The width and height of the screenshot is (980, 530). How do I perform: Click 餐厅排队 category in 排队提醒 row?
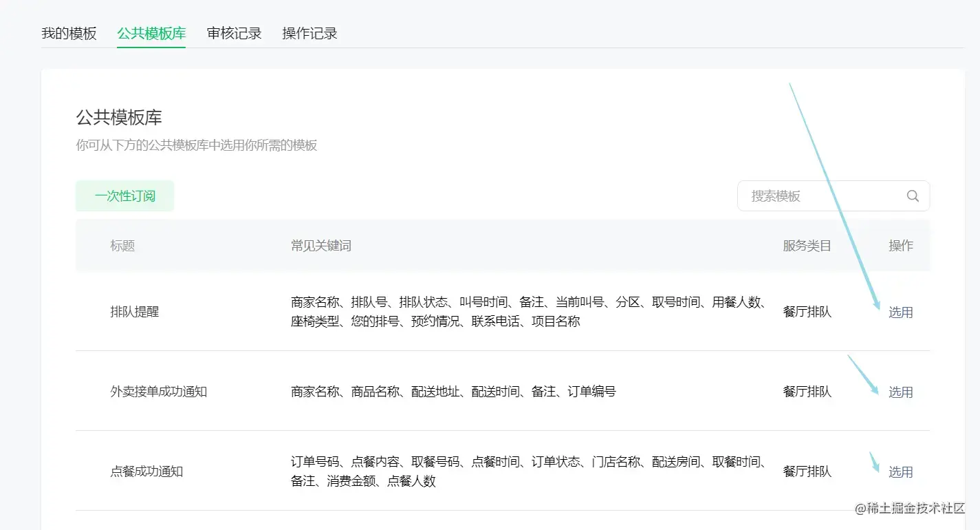pyautogui.click(x=807, y=312)
